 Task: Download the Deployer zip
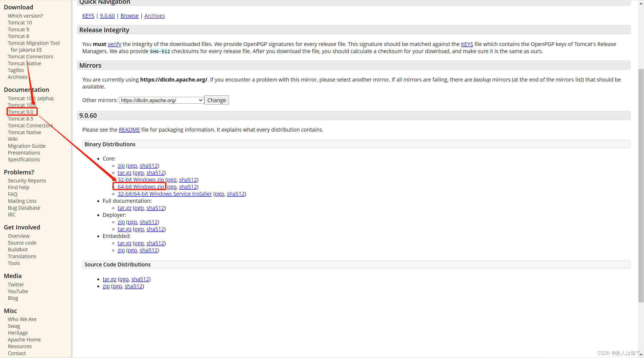[121, 222]
